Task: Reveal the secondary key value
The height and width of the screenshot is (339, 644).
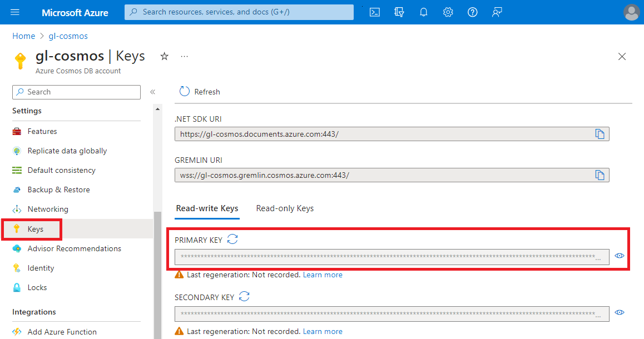Action: click(620, 313)
